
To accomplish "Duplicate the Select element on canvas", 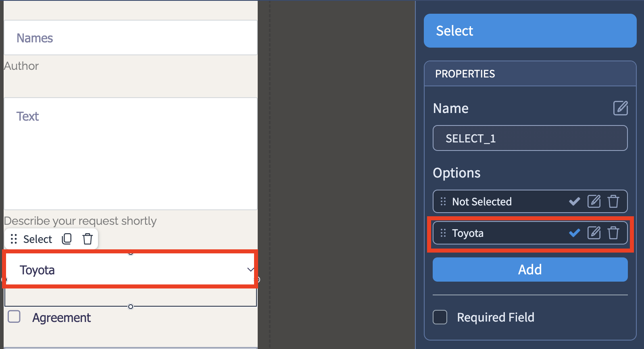I will tap(67, 239).
